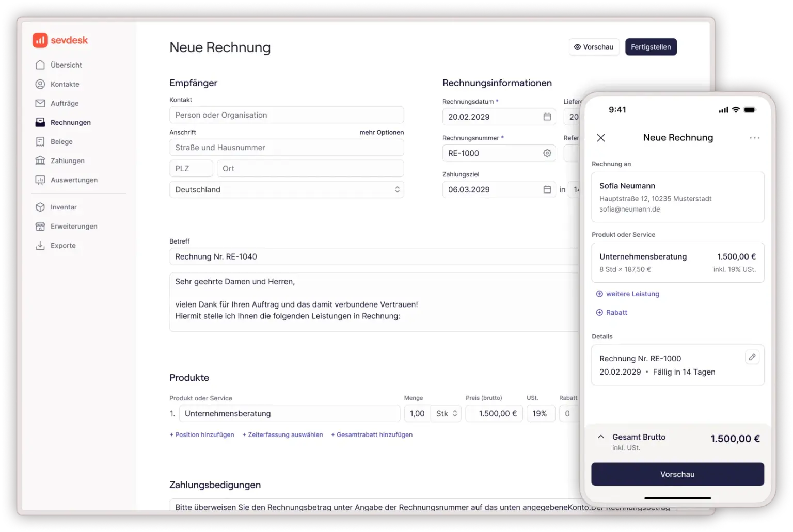This screenshot has height=532, width=793.
Task: Open the Stk unit dropdown
Action: 446,413
